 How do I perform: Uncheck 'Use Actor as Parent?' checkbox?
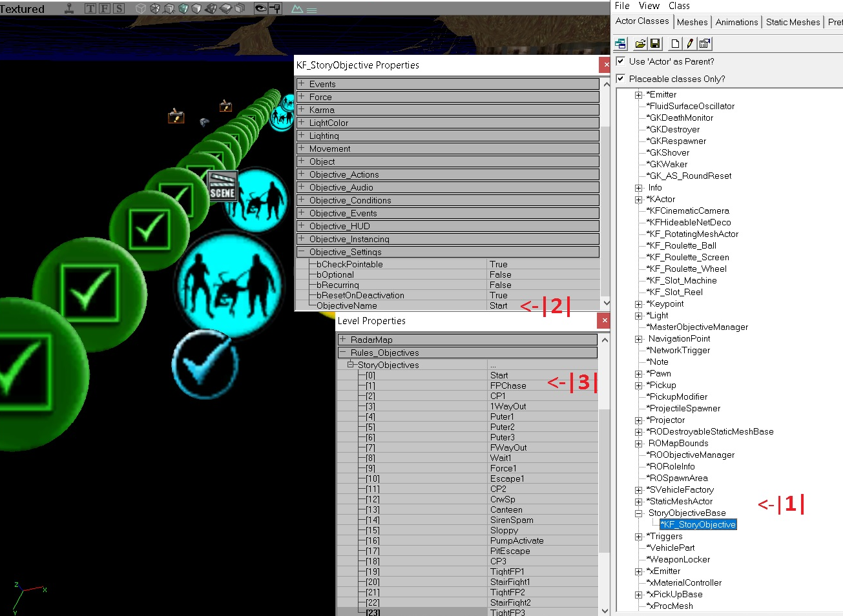point(621,61)
